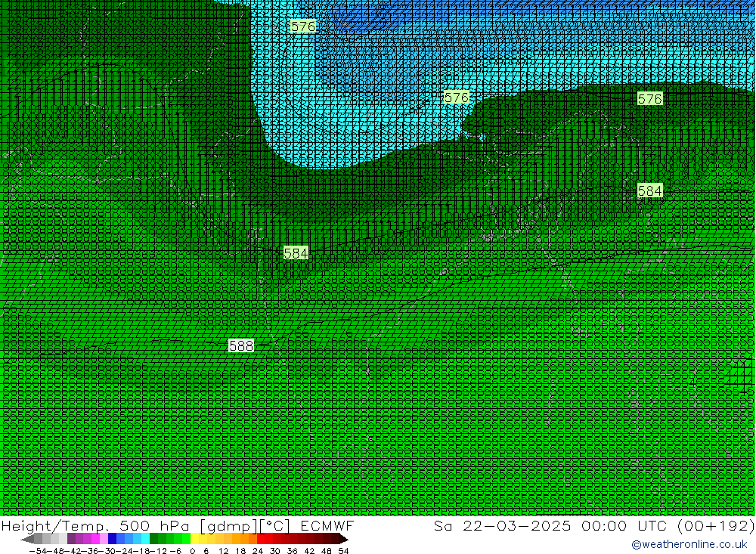Click the -6 legend scale value
Image resolution: width=756 pixels, height=554 pixels.
coord(175,551)
